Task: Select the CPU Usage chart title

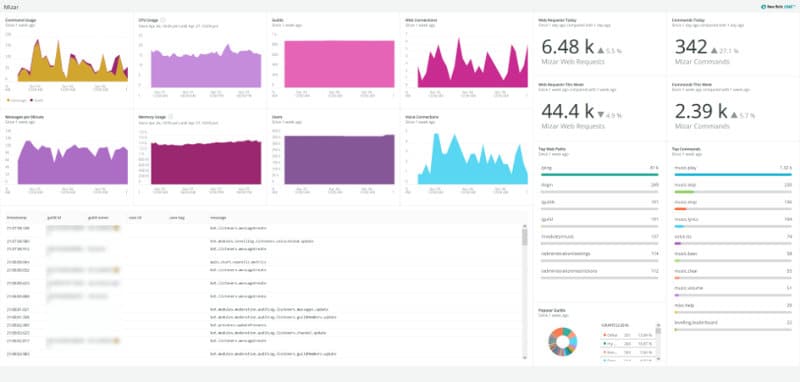Action: click(148, 20)
